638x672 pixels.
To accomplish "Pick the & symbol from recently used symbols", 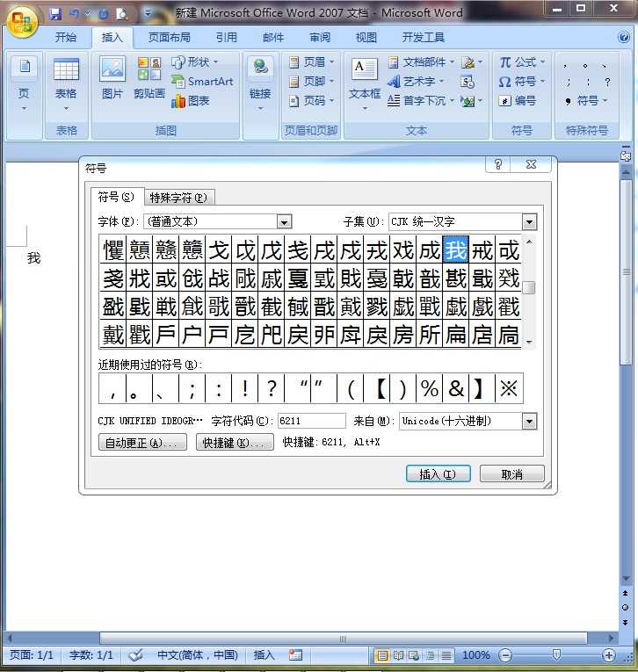I will point(456,389).
